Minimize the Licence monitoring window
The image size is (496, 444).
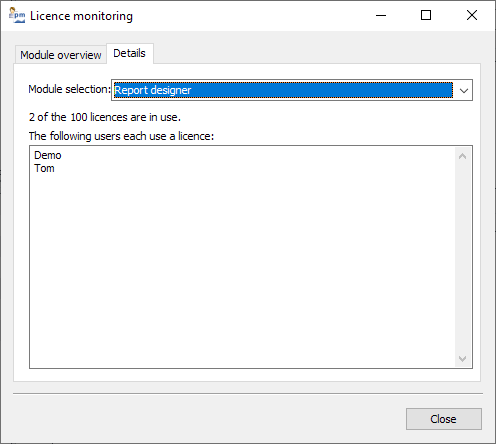point(381,15)
